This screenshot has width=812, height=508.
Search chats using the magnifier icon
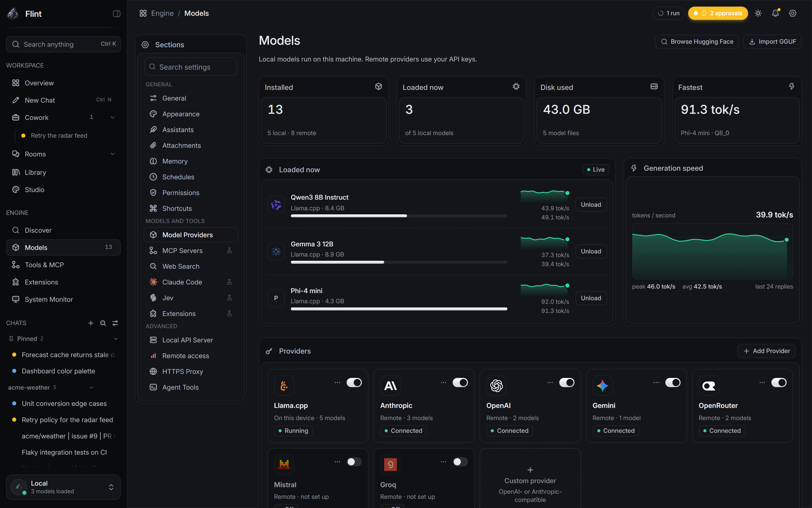(x=103, y=323)
